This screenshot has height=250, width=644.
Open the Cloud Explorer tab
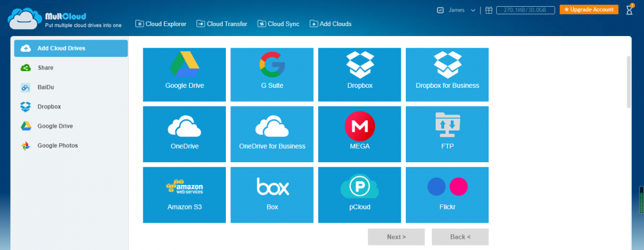coord(160,24)
